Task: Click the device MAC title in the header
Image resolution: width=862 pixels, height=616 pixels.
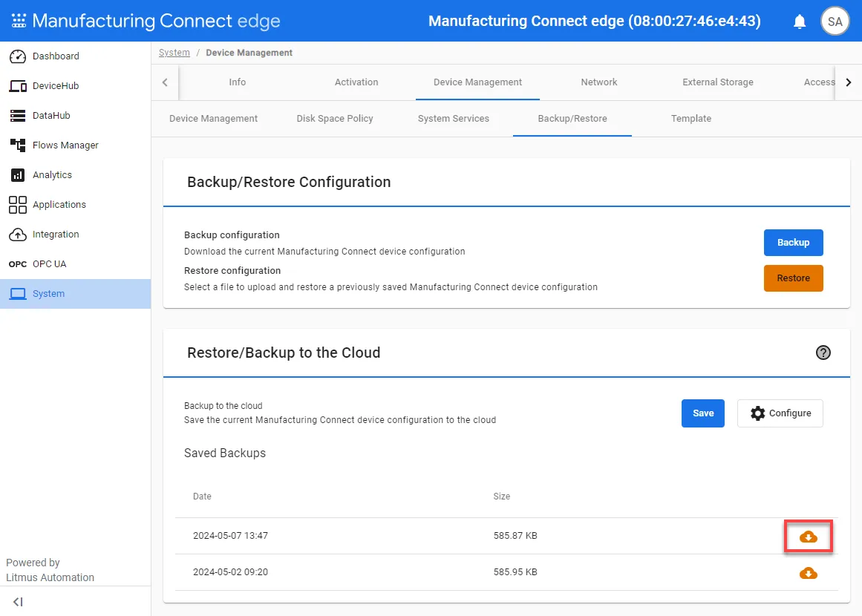Action: [x=594, y=21]
